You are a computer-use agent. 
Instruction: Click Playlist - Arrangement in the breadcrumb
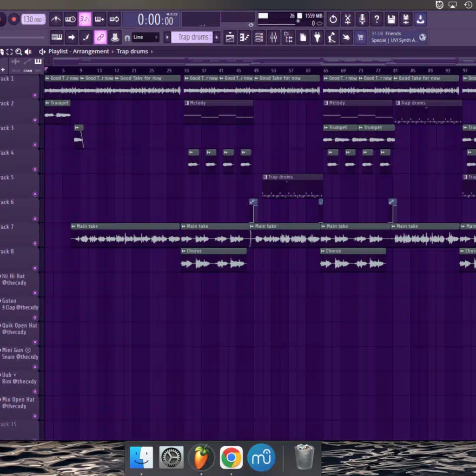[79, 51]
